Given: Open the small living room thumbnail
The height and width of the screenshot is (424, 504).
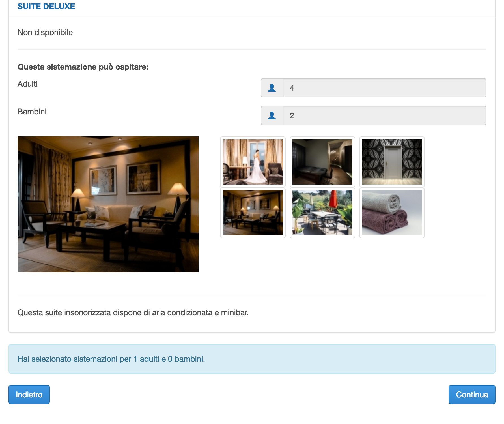Looking at the screenshot, I should (253, 213).
